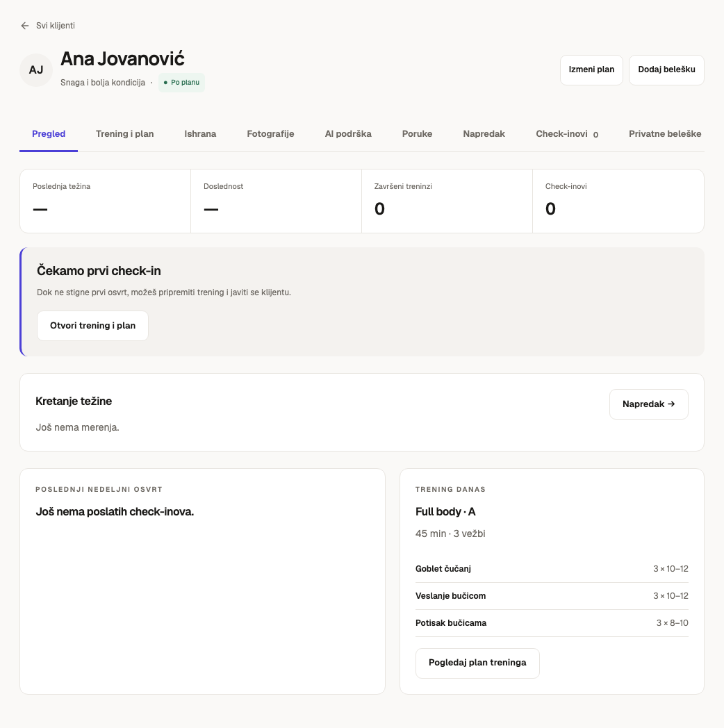Click the 3 × 8–10 sets value

(x=672, y=623)
